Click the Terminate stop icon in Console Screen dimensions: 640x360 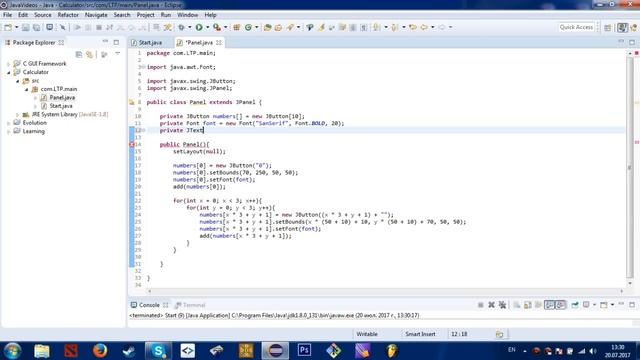(x=480, y=305)
